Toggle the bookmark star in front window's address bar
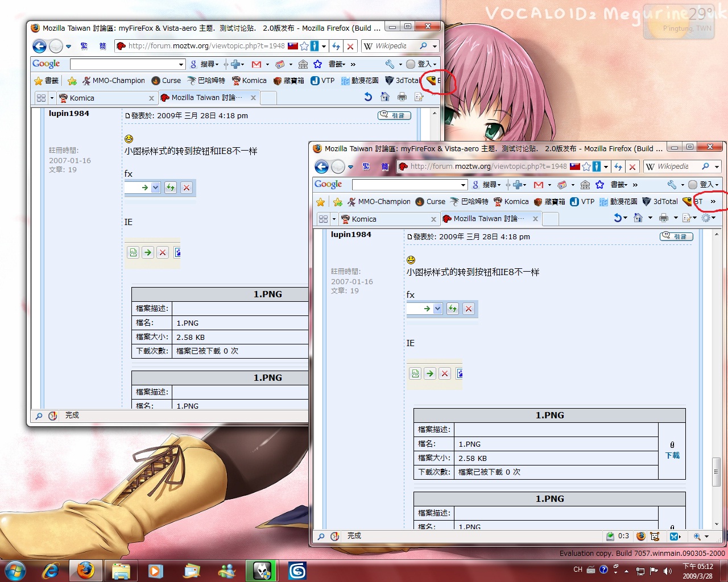Image resolution: width=728 pixels, height=582 pixels. click(586, 167)
